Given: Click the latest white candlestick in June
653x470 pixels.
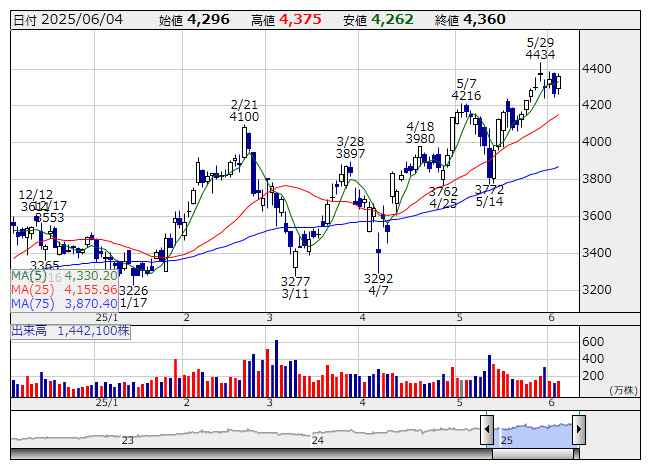Looking at the screenshot, I should point(558,83).
